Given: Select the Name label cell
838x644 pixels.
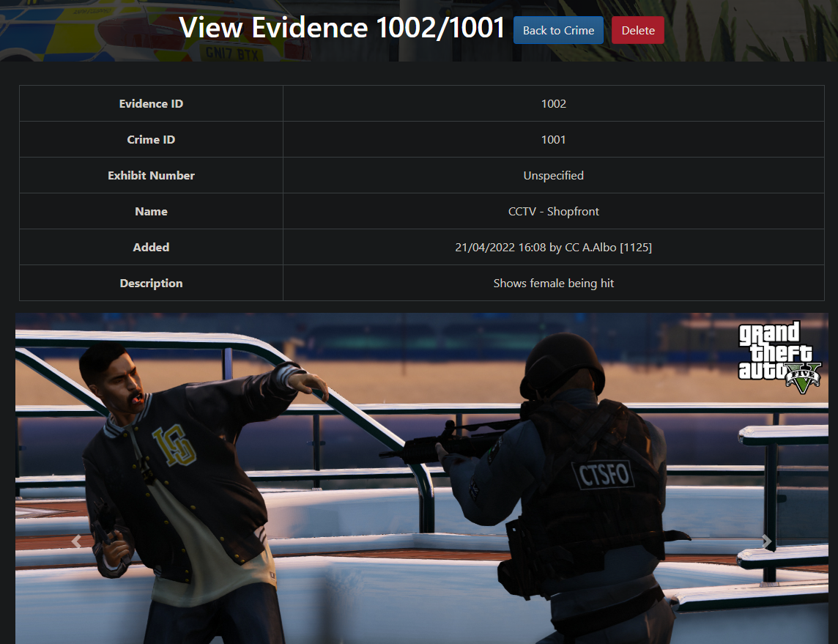Looking at the screenshot, I should (x=151, y=211).
